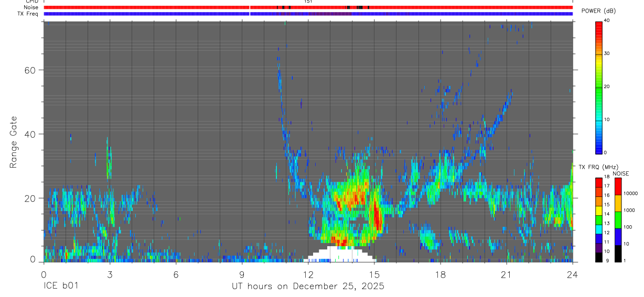
Task: Click the '10000' tick on the NOISE scale
Action: coord(630,193)
